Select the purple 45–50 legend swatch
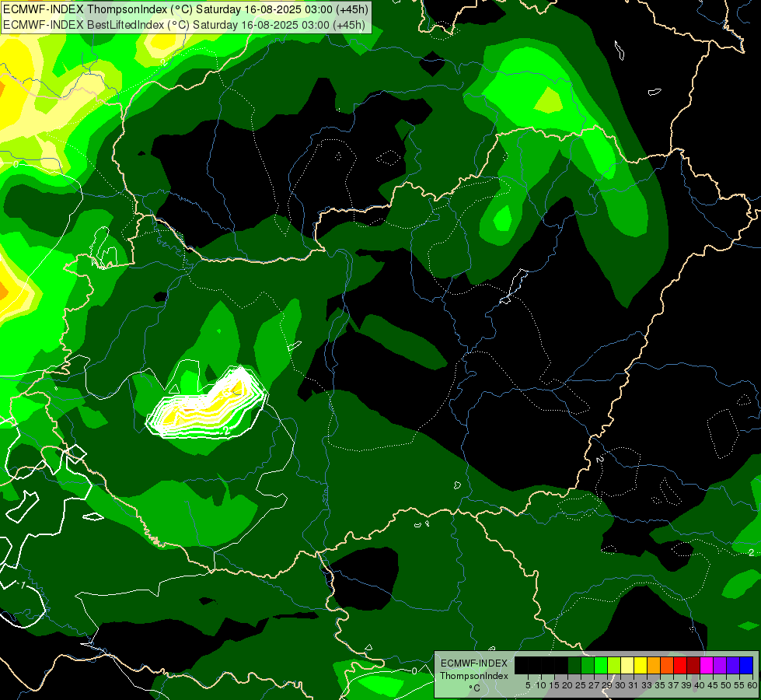The height and width of the screenshot is (700, 761). [x=720, y=665]
